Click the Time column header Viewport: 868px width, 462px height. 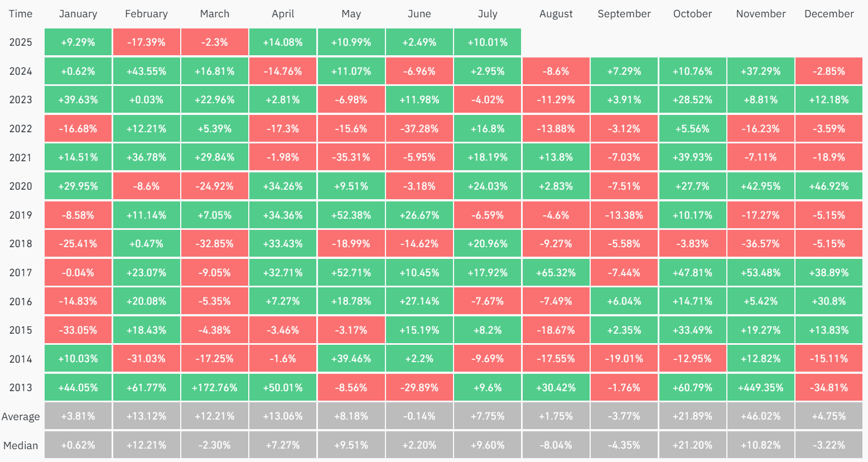21,14
